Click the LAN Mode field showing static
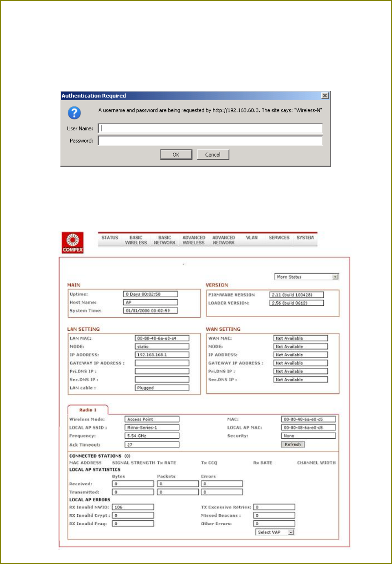The image size is (392, 564). click(162, 346)
